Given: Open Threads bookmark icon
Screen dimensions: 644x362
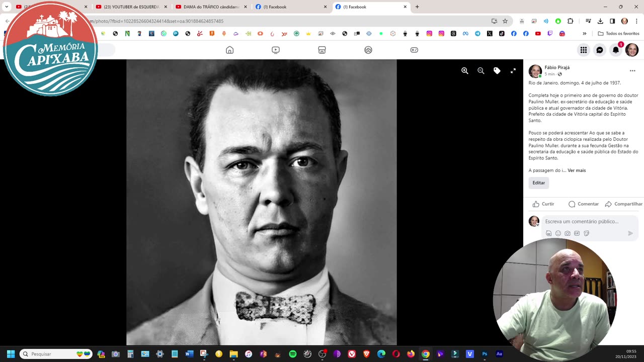Looking at the screenshot, I should (453, 34).
